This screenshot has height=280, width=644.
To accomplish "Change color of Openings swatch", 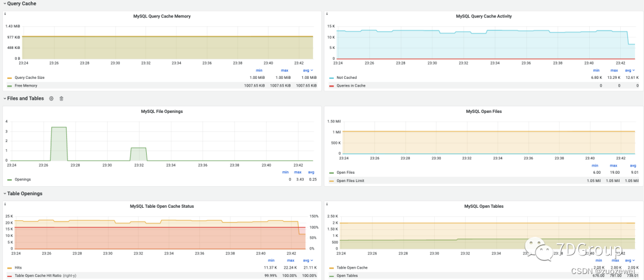I will (10, 180).
